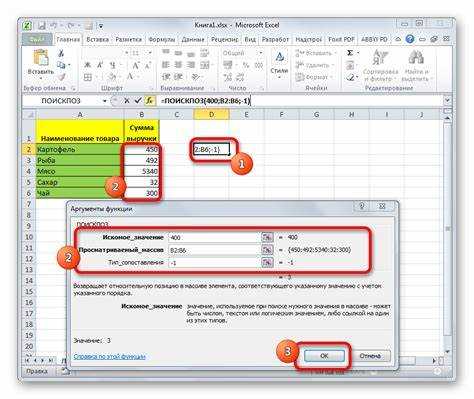Screen dimensions: 474x399
Task: Click Отмена in the dialog
Action: 370,356
